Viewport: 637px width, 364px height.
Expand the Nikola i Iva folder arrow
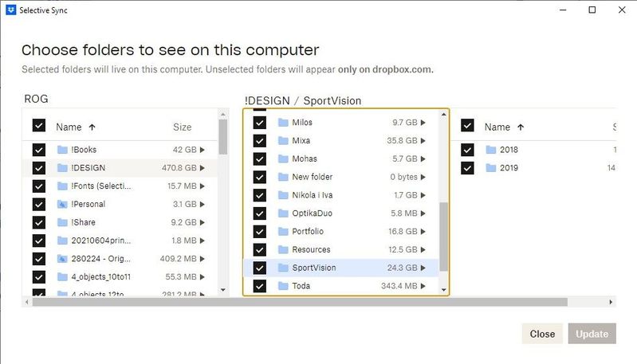point(423,195)
